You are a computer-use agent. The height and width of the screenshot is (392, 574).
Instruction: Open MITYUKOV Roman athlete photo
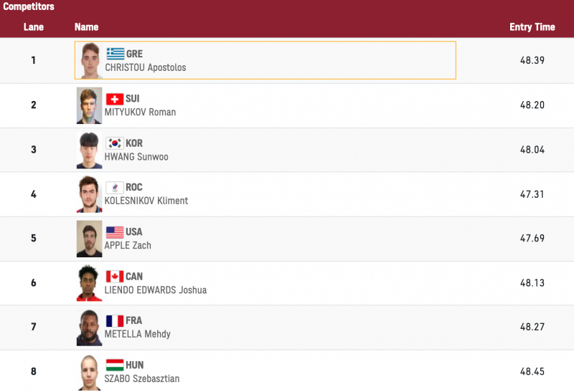[90, 105]
